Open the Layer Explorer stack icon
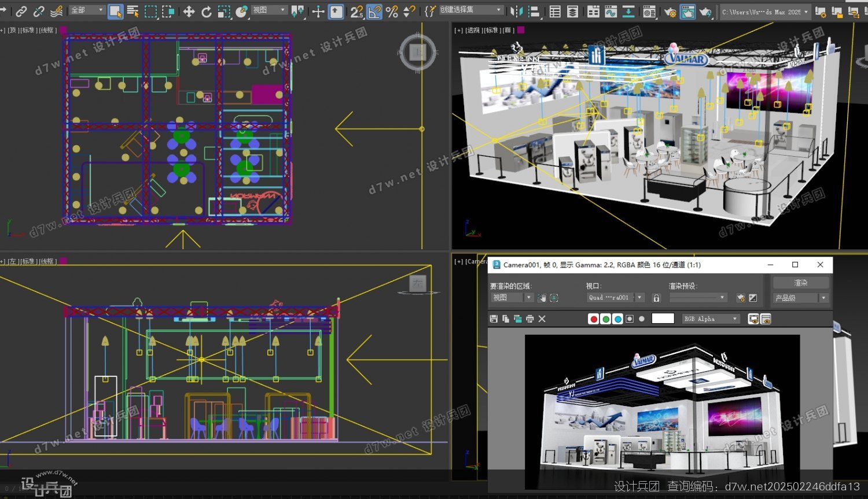 click(572, 11)
